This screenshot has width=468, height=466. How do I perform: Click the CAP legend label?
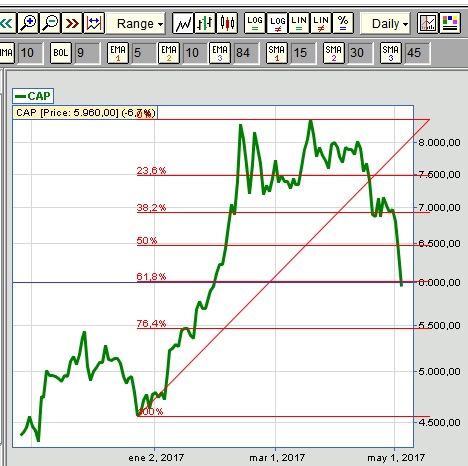(33, 96)
